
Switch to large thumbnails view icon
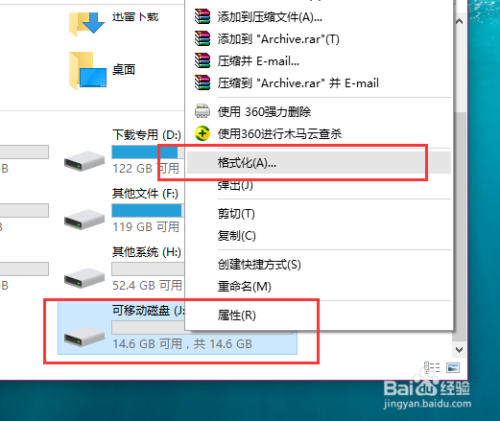[x=453, y=368]
